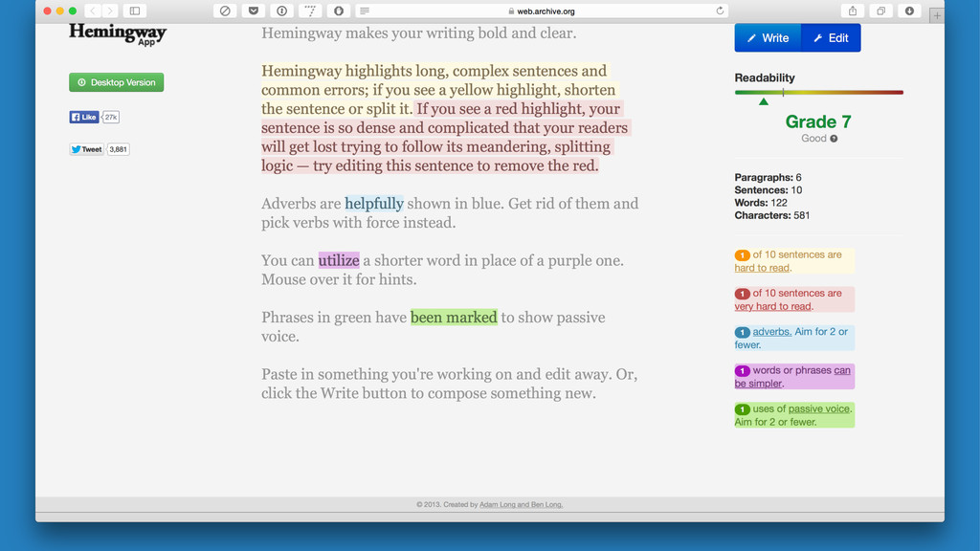Click the 'Paste in something you're working on' paragraph
The width and height of the screenshot is (980, 551).
click(x=450, y=384)
